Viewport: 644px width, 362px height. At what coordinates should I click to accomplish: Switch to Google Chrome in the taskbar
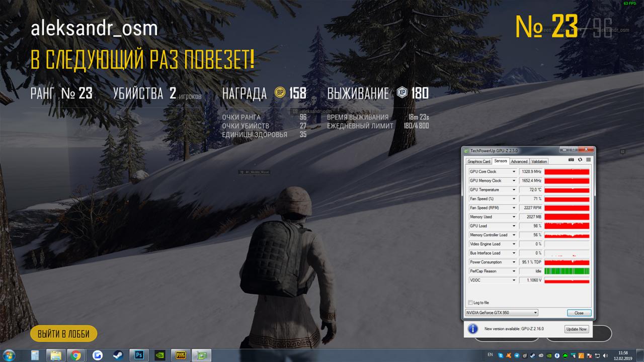(x=76, y=355)
